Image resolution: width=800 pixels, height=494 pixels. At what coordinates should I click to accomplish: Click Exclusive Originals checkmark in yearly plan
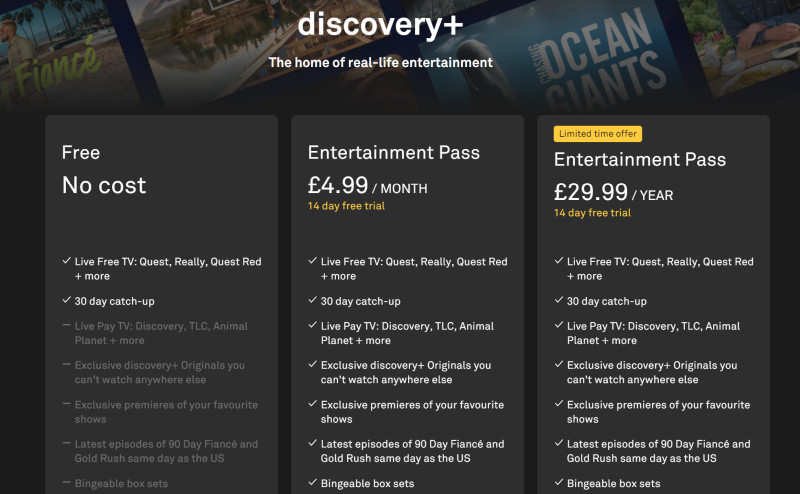pos(559,364)
